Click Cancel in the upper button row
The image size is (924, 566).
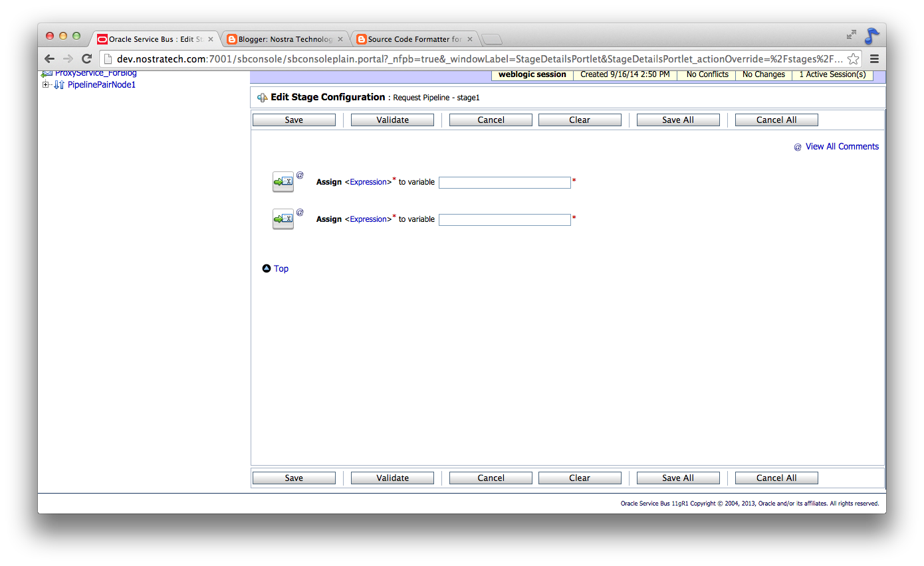tap(491, 120)
